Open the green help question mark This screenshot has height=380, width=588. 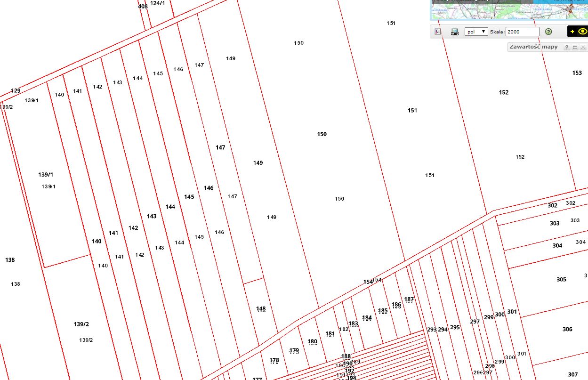coord(548,32)
